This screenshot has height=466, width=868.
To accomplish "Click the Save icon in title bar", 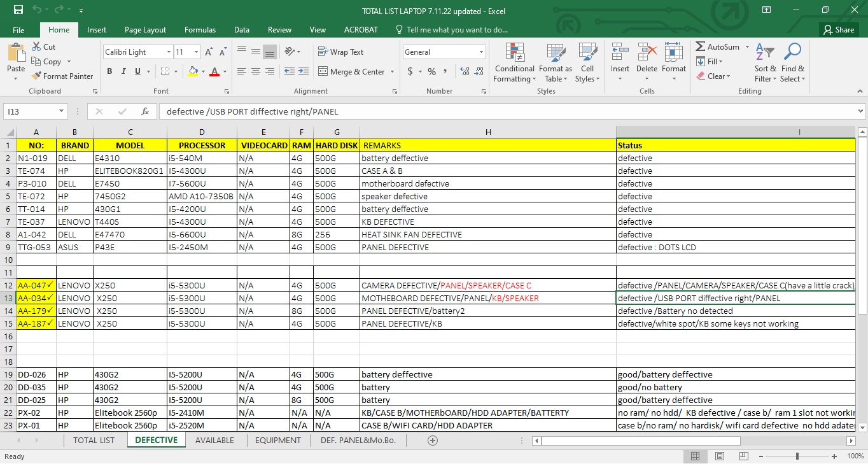I will click(18, 10).
